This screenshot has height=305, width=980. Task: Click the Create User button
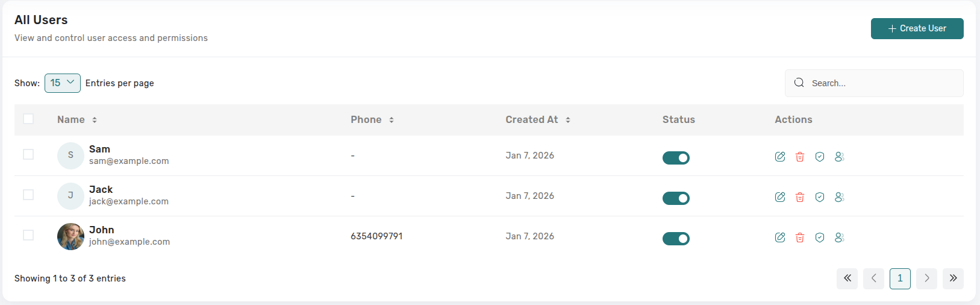[917, 28]
